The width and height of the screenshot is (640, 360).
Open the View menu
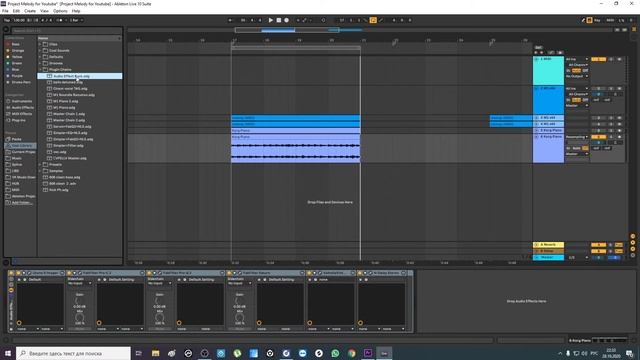pos(44,11)
